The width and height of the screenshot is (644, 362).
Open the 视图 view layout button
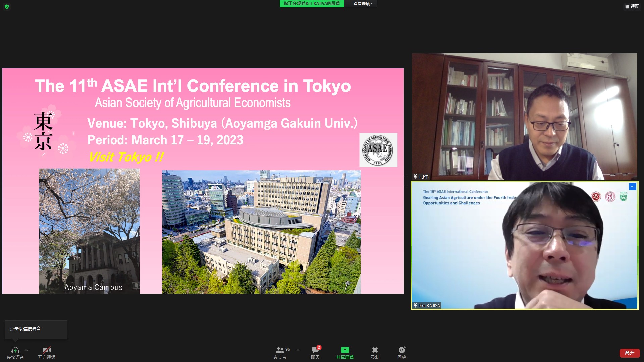click(632, 6)
